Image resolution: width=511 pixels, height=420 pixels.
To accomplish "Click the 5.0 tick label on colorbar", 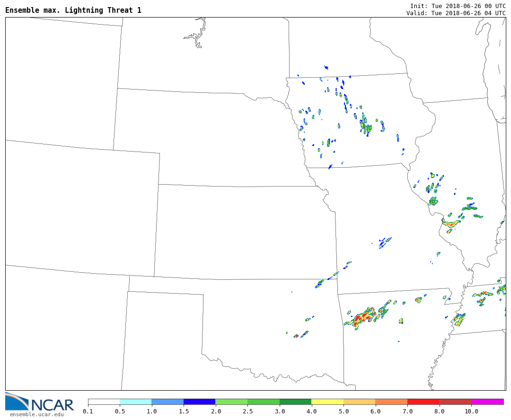I will [x=343, y=411].
